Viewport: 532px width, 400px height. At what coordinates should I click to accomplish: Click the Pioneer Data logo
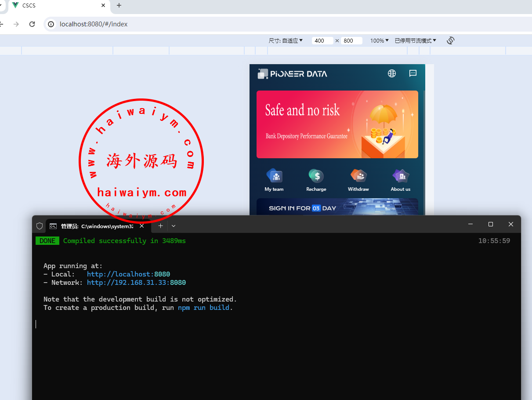point(293,74)
